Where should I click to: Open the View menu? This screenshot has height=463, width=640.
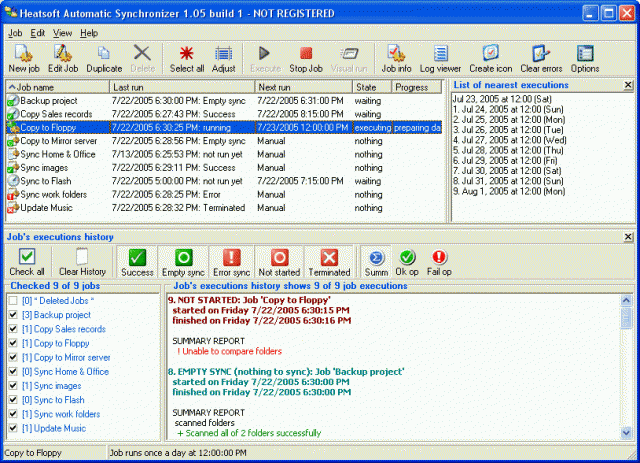pyautogui.click(x=62, y=33)
